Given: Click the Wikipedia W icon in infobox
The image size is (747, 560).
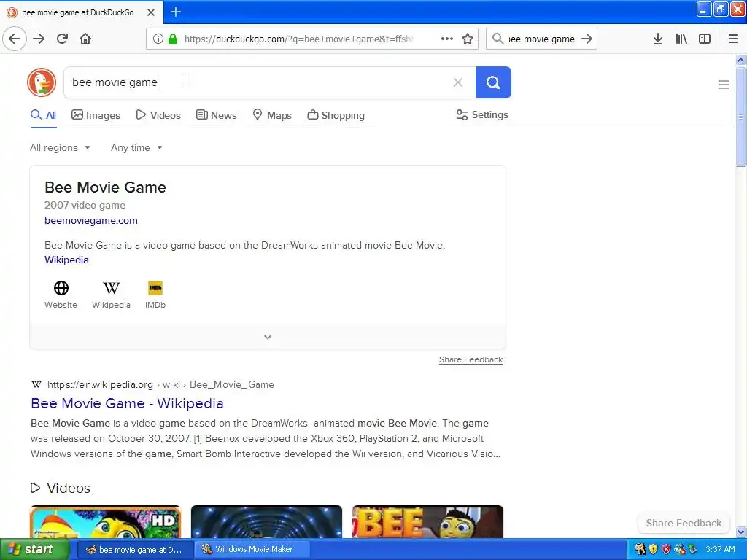Looking at the screenshot, I should [111, 288].
